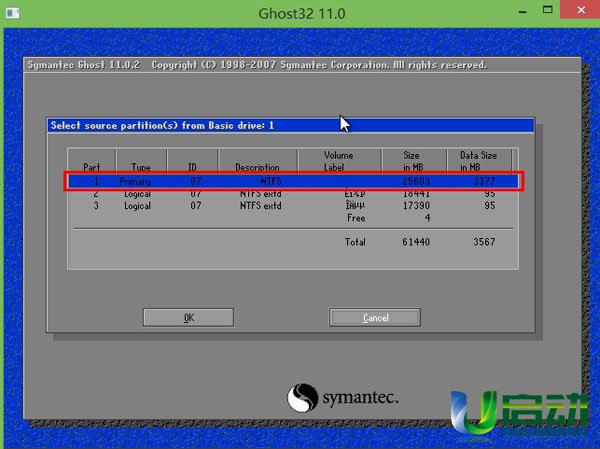The width and height of the screenshot is (600, 449).
Task: Click the Volume Label column header
Action: pyautogui.click(x=339, y=161)
